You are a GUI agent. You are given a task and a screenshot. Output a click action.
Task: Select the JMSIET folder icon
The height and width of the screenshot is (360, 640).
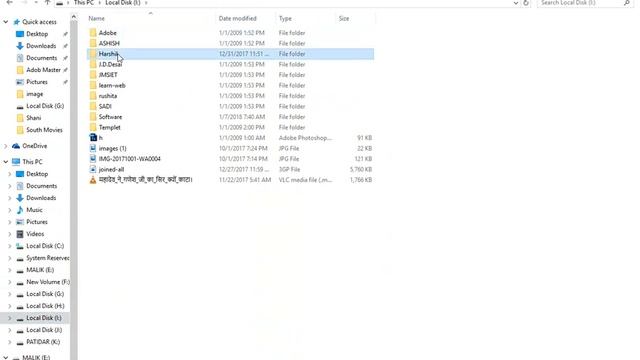click(x=93, y=75)
